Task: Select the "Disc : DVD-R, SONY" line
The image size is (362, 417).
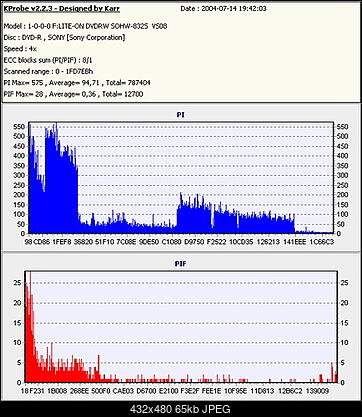Action: pos(64,37)
